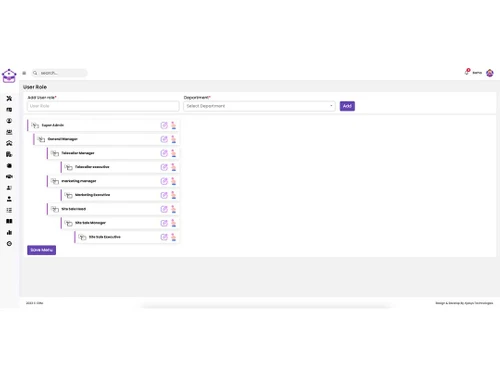The image size is (500, 375).
Task: Click the drag handle icon on Marketing Executive
Action: 68,195
